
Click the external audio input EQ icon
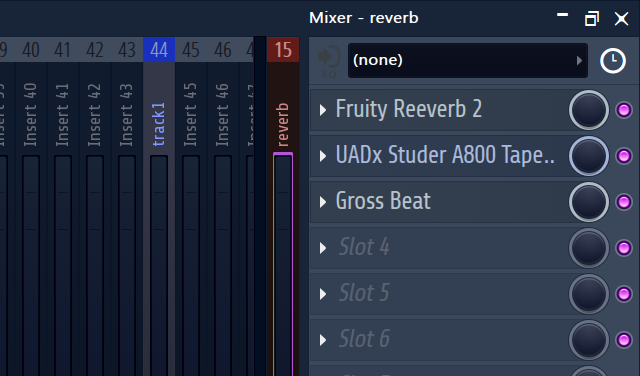[329, 62]
